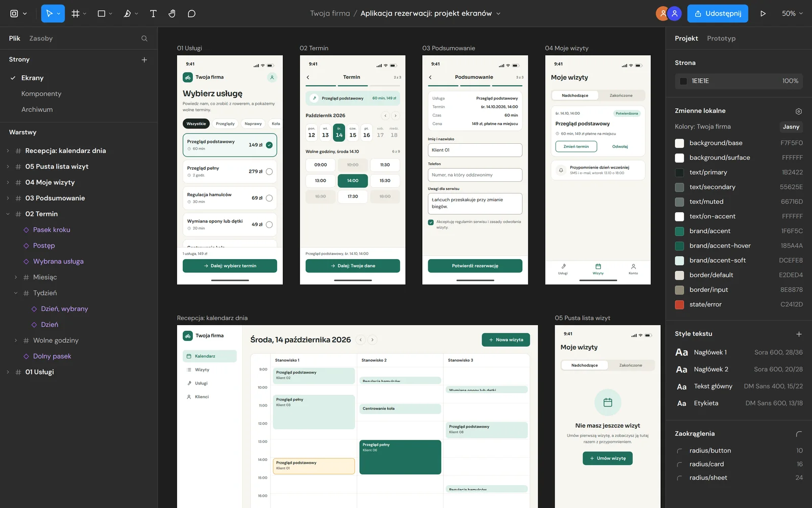The image size is (812, 508).
Task: Select the Przegląd podstawowy radio option
Action: tap(269, 145)
